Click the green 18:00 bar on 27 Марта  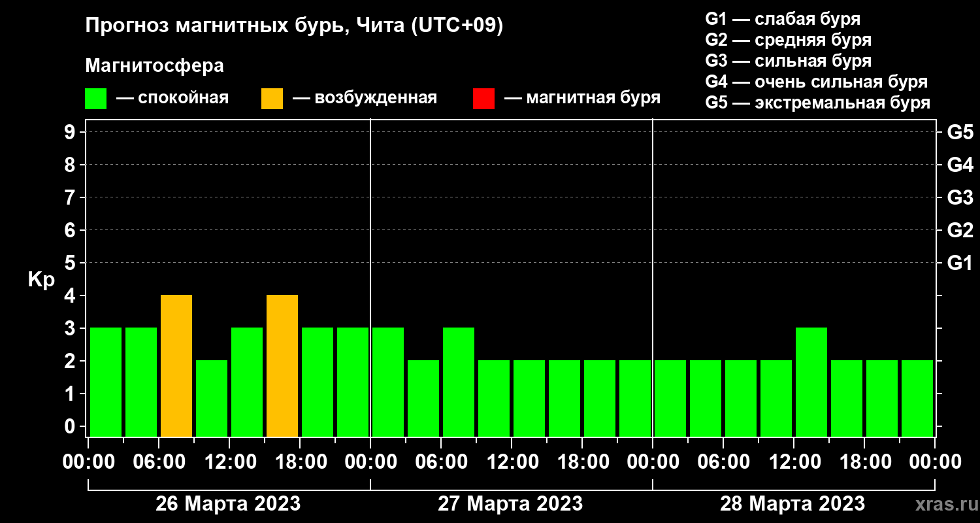600,398
